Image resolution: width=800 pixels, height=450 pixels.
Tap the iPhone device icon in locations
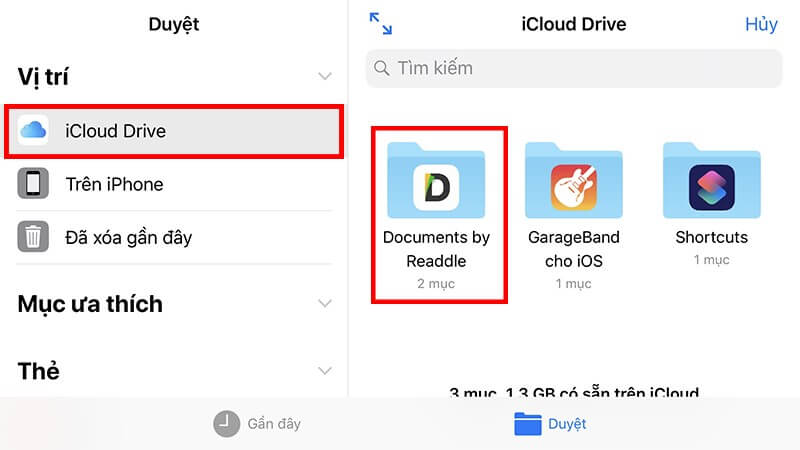(33, 184)
